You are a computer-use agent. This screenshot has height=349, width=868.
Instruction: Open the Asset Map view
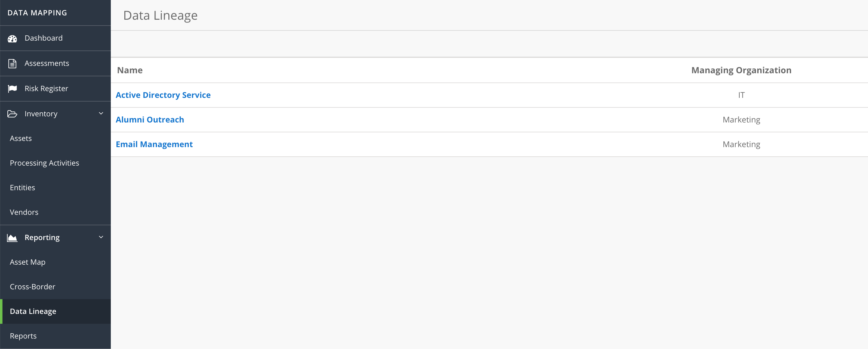[x=28, y=262]
